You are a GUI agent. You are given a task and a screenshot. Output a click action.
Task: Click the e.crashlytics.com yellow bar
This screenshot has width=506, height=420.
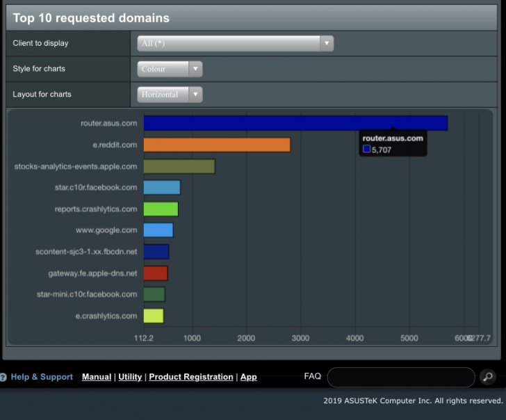[154, 316]
